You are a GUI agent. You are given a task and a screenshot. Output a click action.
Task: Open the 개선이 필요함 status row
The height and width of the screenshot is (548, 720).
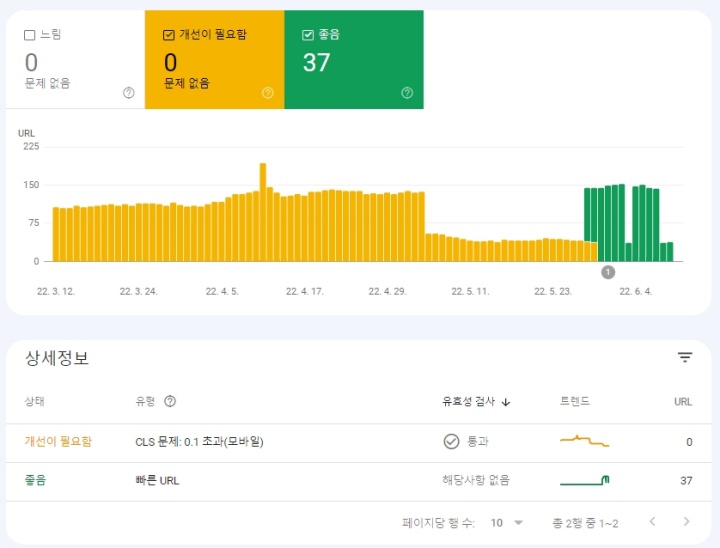(x=58, y=441)
